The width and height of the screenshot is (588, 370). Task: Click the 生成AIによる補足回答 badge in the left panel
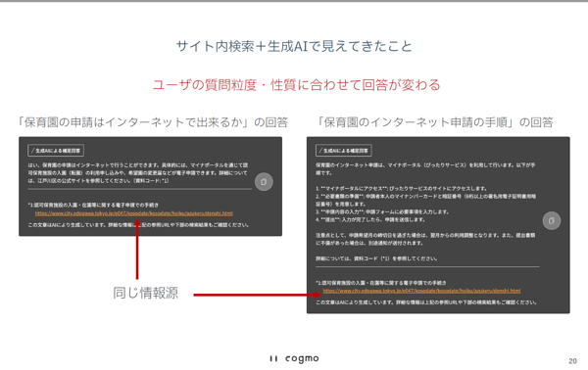(56, 151)
